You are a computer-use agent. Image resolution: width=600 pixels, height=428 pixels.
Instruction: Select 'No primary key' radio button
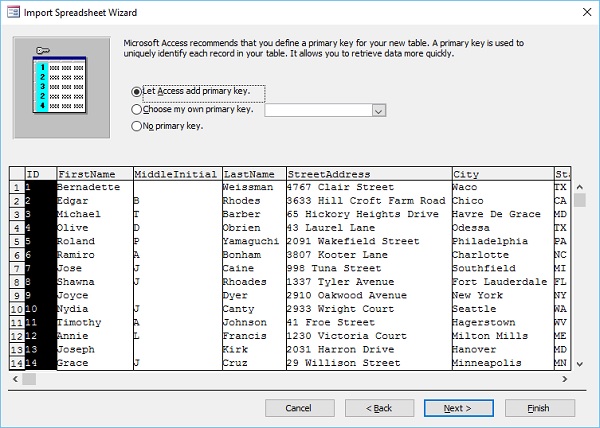(137, 127)
